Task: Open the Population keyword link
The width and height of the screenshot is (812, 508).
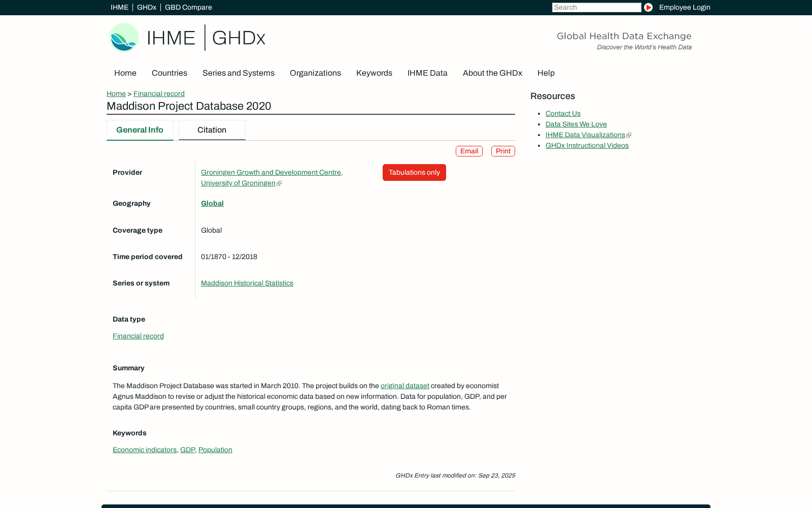Action: 215,450
